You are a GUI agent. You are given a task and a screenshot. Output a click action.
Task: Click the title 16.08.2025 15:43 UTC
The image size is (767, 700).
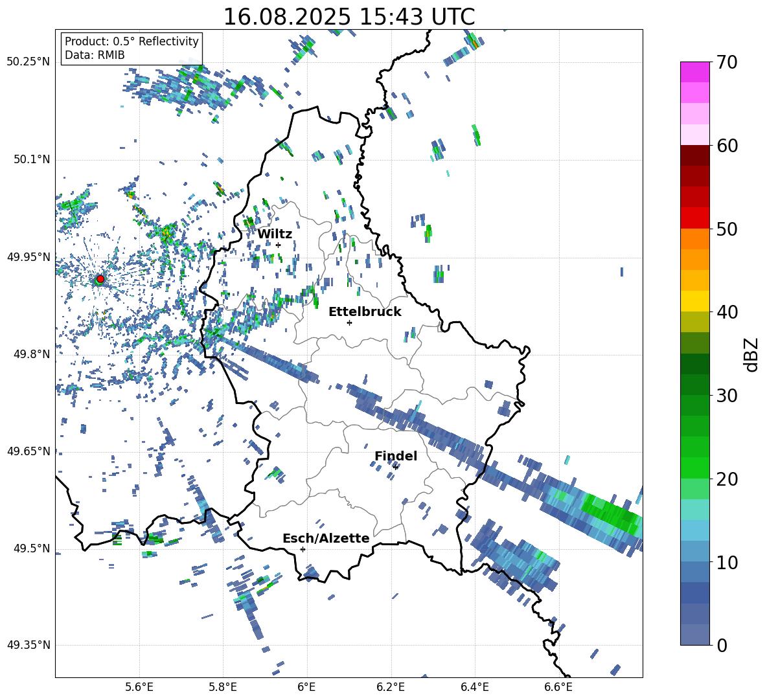click(349, 17)
